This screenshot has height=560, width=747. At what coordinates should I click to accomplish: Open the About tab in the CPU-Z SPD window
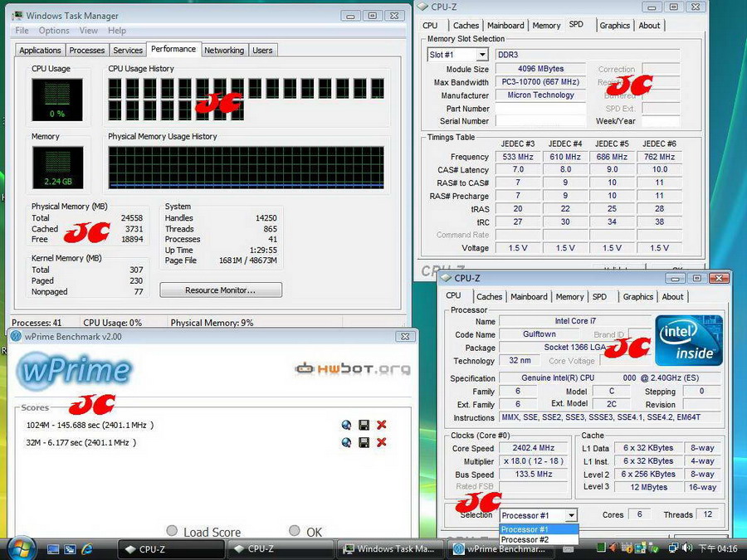click(649, 25)
